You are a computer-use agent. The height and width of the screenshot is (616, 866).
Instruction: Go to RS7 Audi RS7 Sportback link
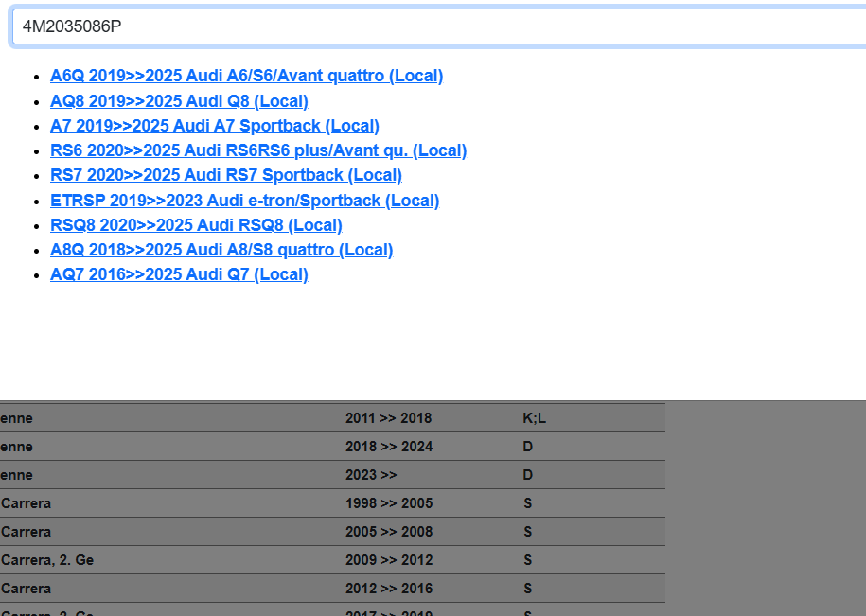225,175
